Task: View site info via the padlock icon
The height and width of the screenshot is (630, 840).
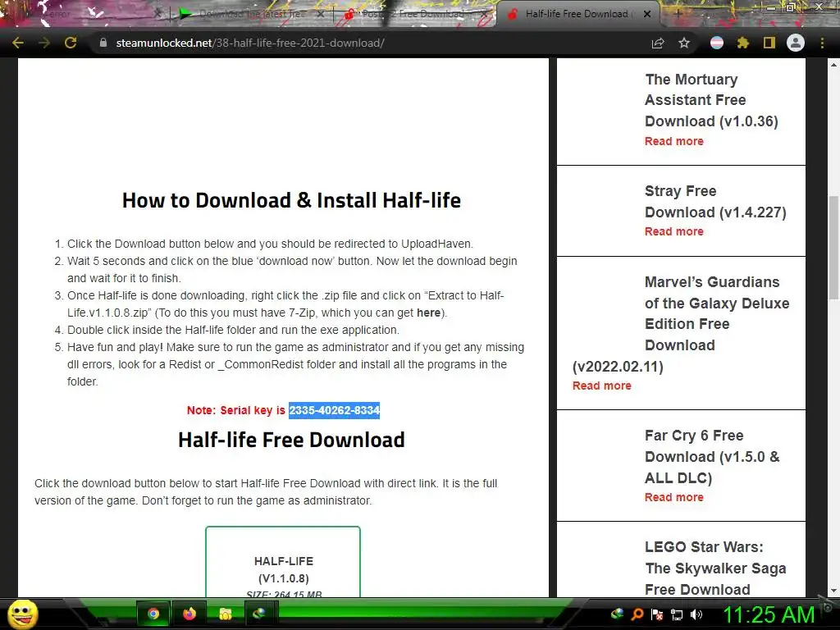Action: point(103,43)
